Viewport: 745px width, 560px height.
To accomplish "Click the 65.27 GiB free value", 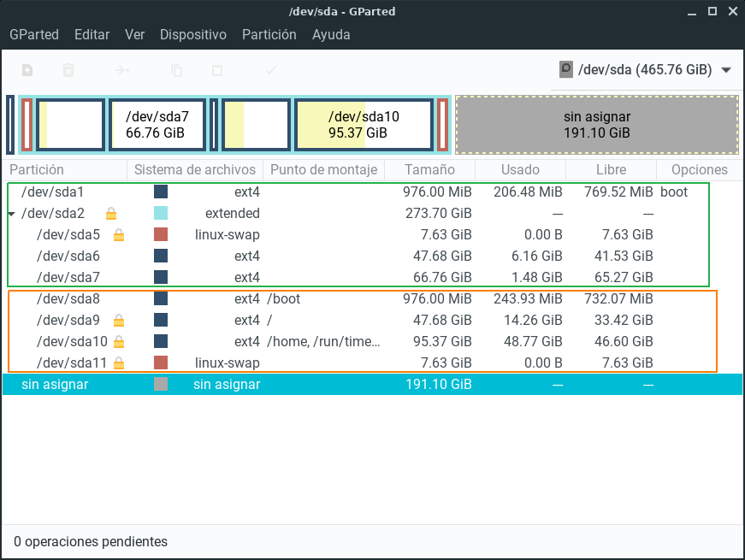I will point(624,277).
